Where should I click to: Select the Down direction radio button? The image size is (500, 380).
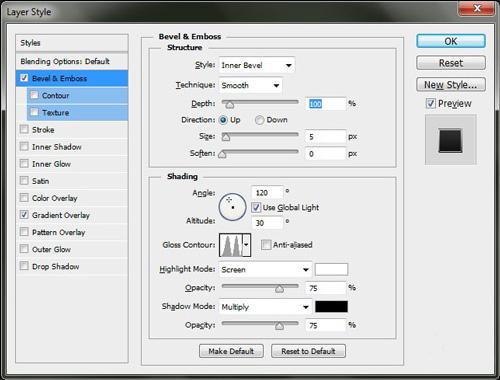[259, 120]
